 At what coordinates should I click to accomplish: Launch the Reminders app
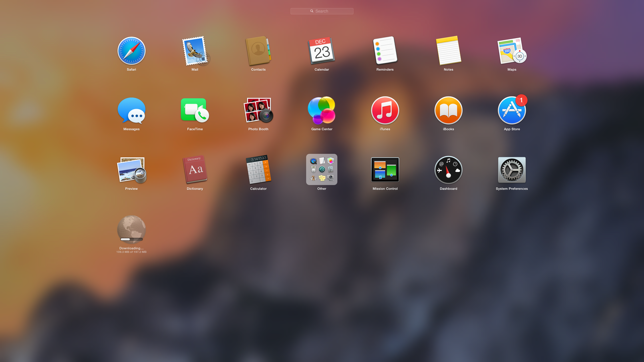[x=385, y=51]
